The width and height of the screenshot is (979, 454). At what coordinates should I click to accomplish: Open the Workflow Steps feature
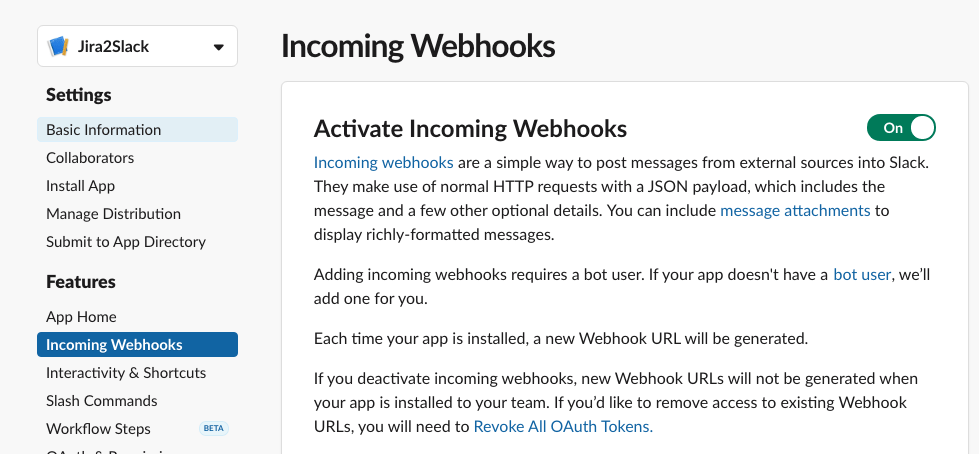click(98, 429)
